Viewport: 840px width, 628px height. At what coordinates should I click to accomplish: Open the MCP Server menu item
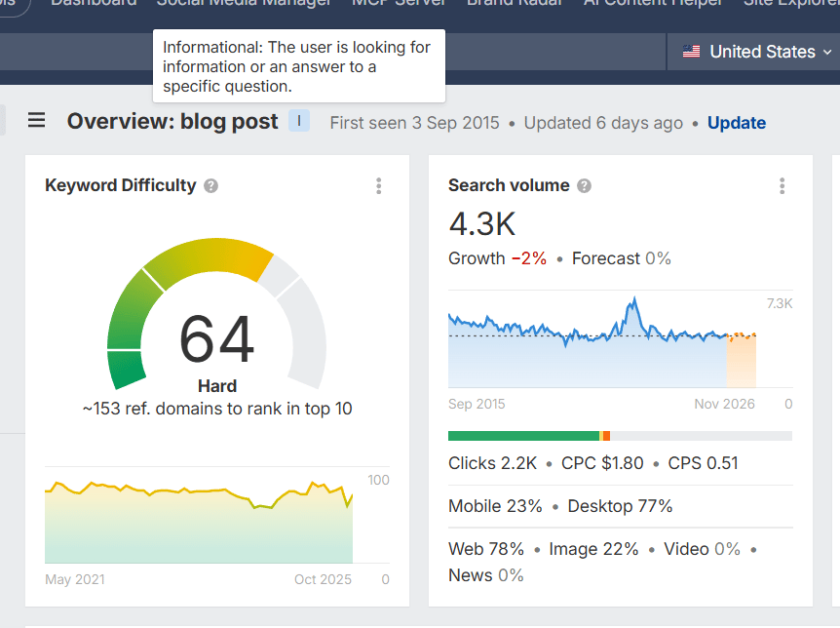[x=399, y=3]
